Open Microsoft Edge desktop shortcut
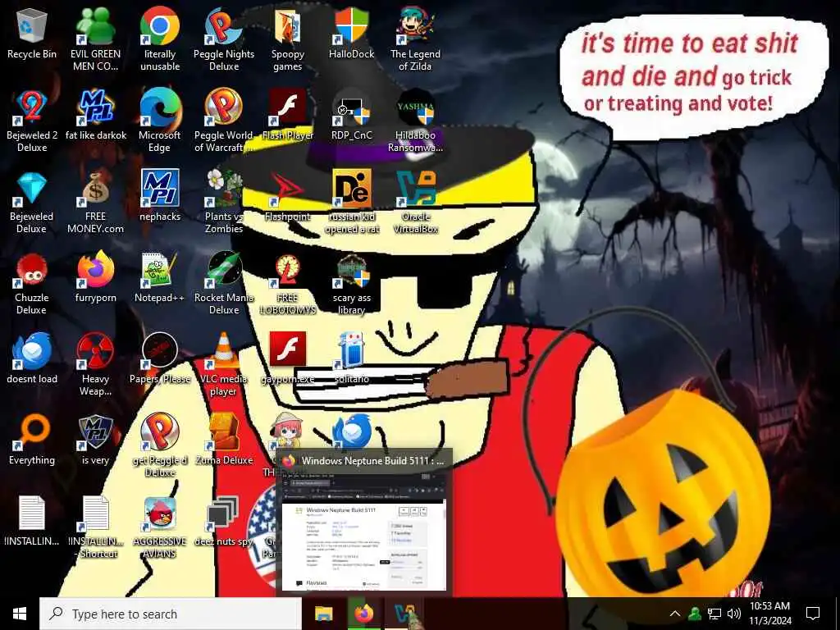840x630 pixels. (x=160, y=107)
